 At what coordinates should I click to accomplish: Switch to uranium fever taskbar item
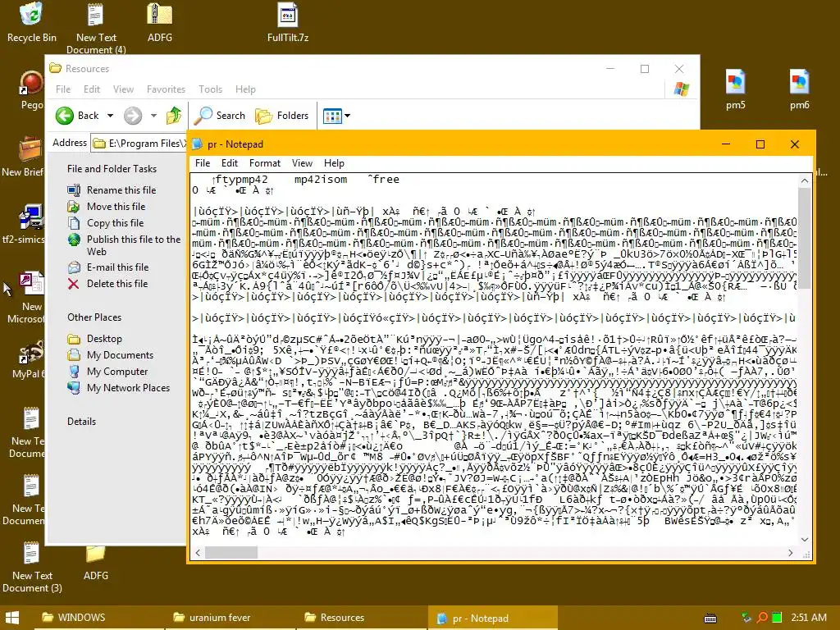[230, 618]
